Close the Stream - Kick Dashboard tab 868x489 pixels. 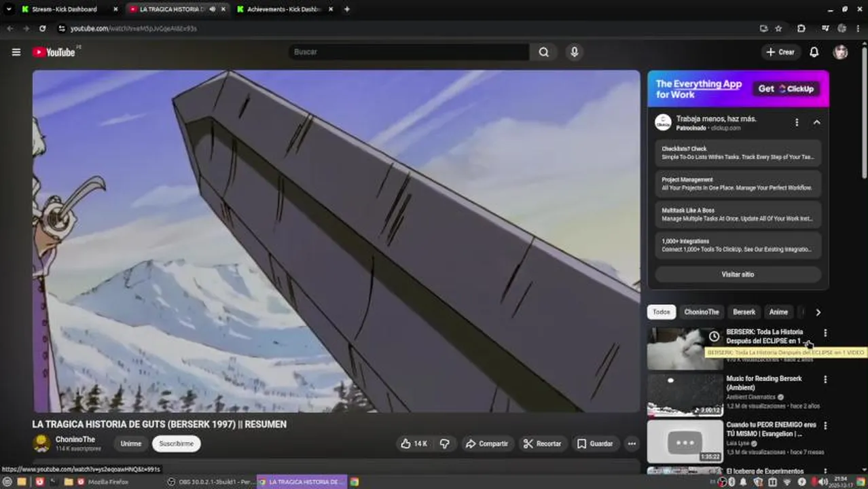click(x=115, y=10)
